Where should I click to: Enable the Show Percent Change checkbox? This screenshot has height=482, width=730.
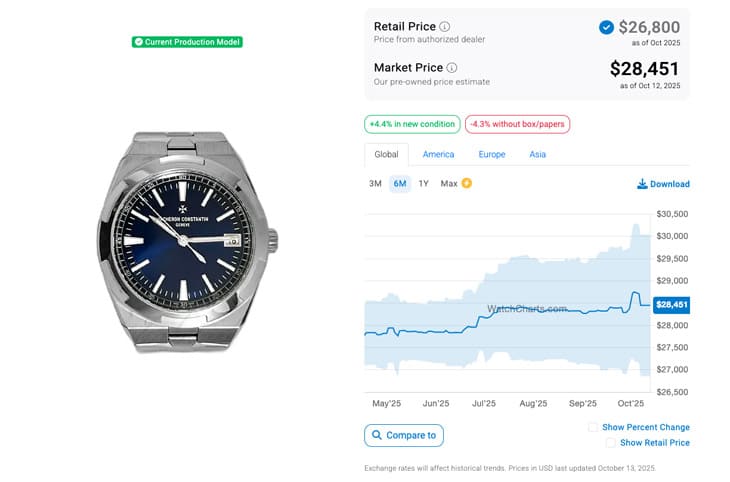[x=594, y=427]
